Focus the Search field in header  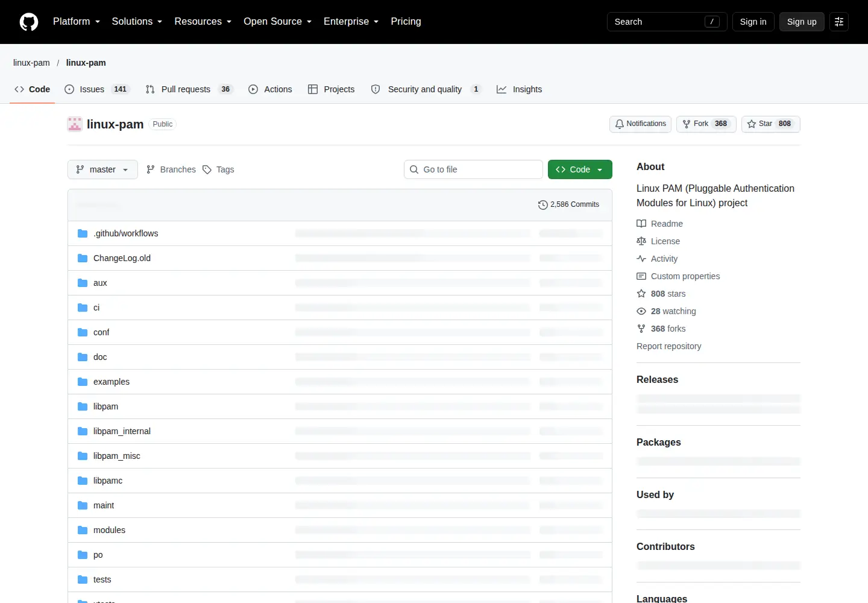click(x=667, y=22)
